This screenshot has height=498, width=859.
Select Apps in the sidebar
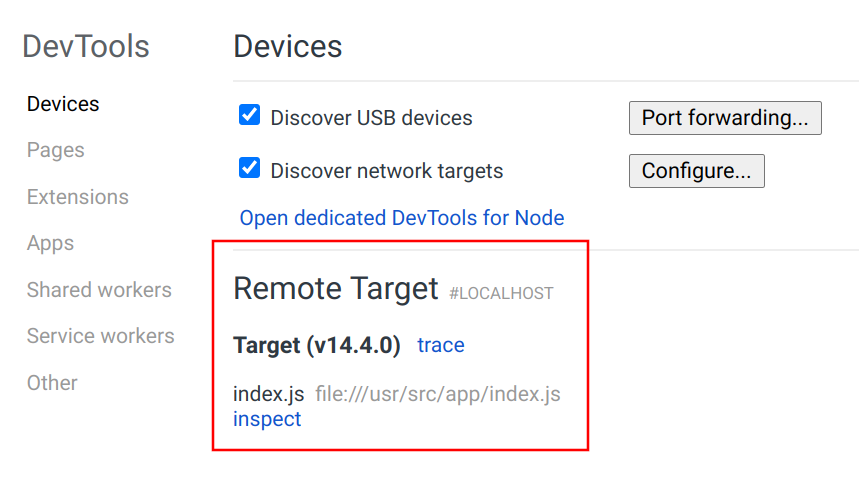tap(50, 243)
